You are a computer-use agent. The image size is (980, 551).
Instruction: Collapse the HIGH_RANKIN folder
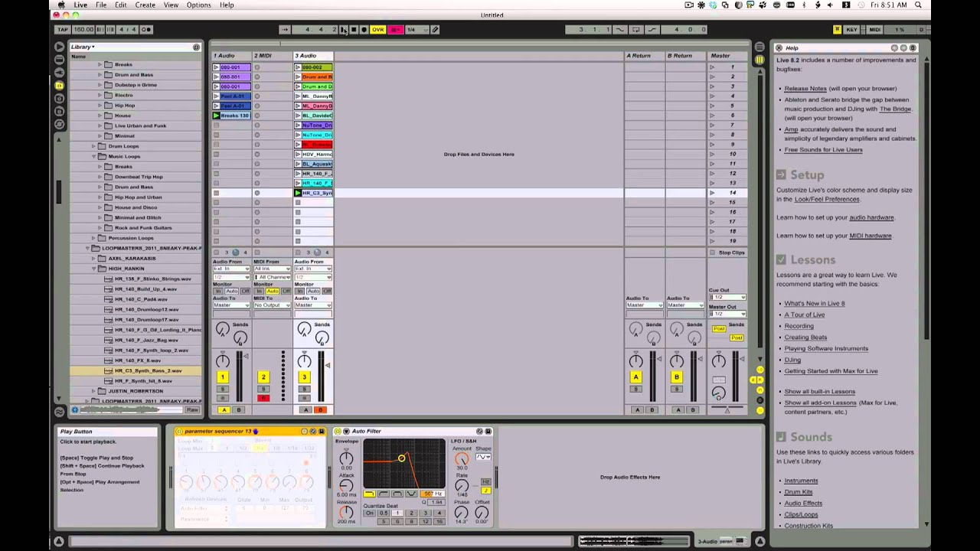(93, 269)
